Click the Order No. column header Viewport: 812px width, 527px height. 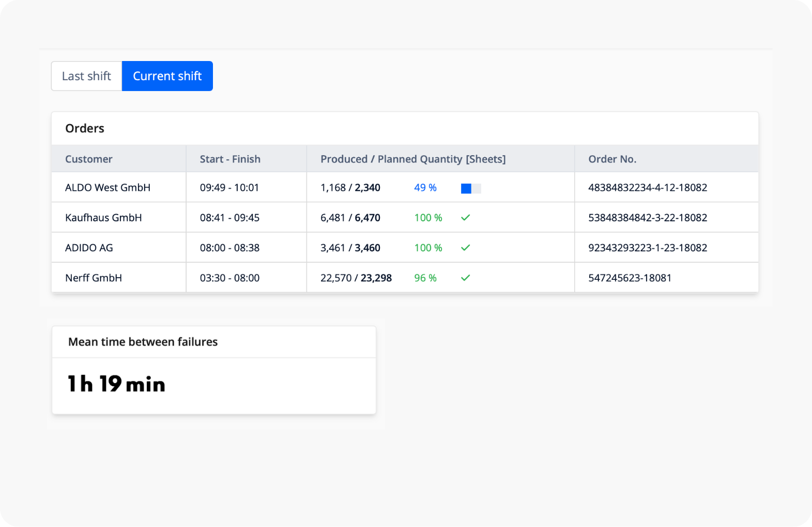pyautogui.click(x=612, y=159)
